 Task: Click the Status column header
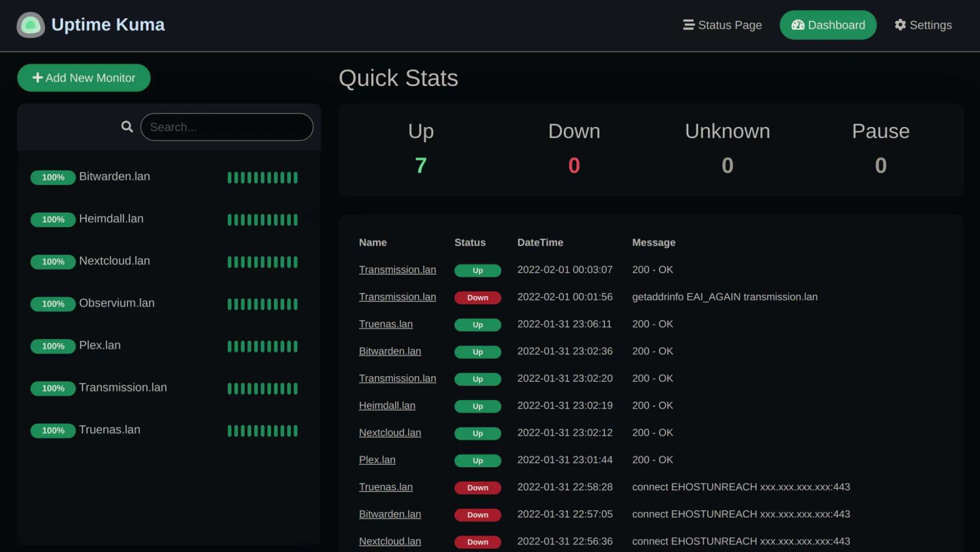470,242
